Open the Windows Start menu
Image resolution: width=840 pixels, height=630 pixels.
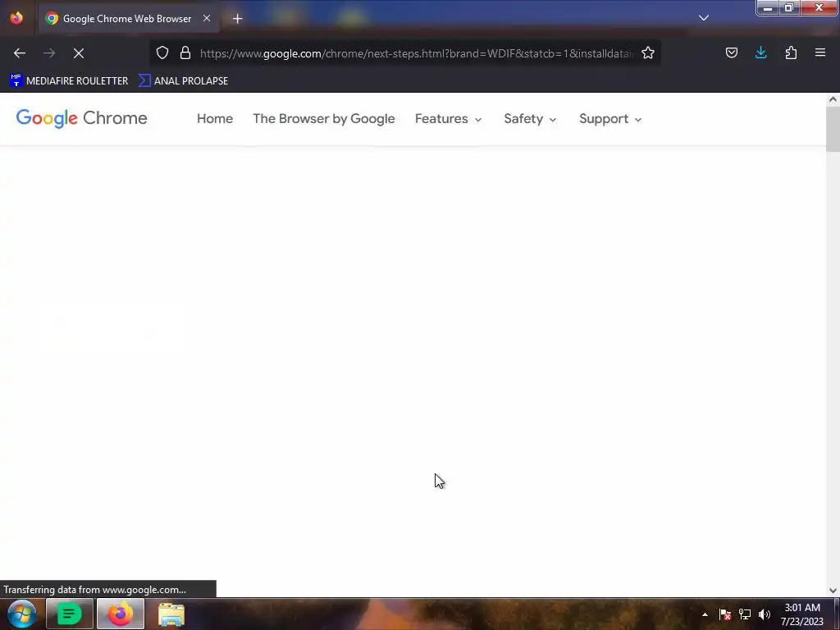pos(22,614)
